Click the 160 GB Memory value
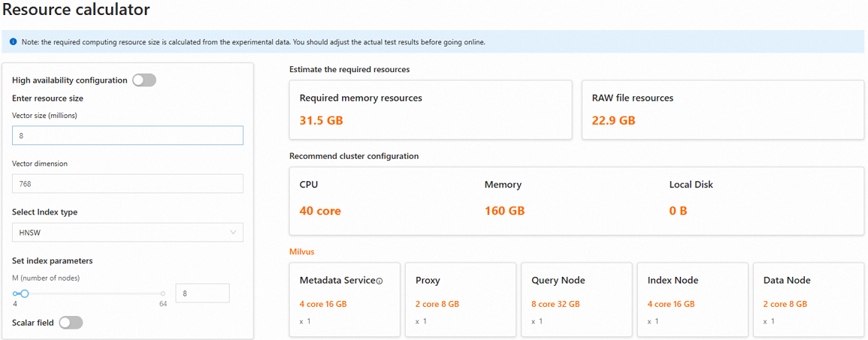Viewport: 868px width, 340px height. pyautogui.click(x=505, y=211)
